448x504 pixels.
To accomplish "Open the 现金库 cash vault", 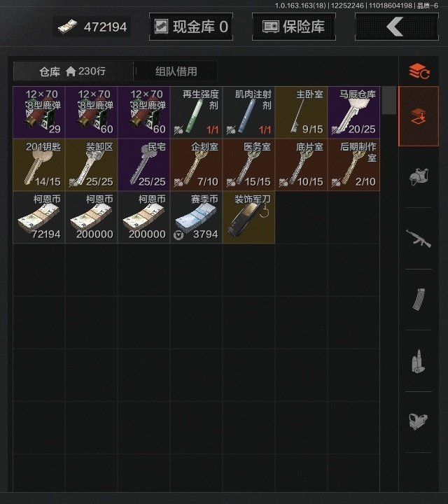I will (191, 27).
